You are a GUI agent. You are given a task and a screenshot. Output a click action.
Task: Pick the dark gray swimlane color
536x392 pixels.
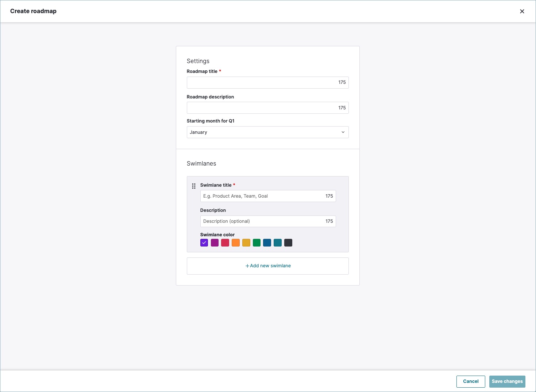point(288,243)
